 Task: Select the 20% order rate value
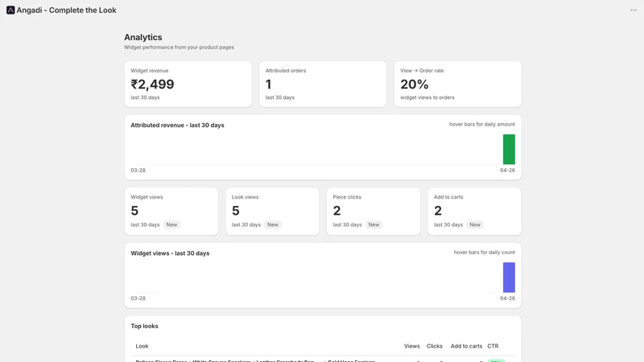click(x=415, y=84)
